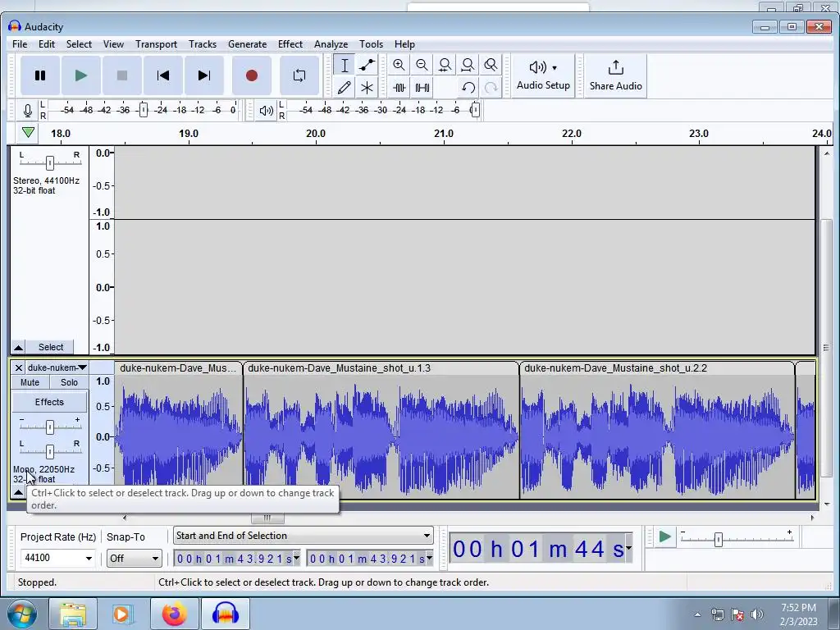Open the Help menu
This screenshot has width=840, height=630.
point(404,44)
